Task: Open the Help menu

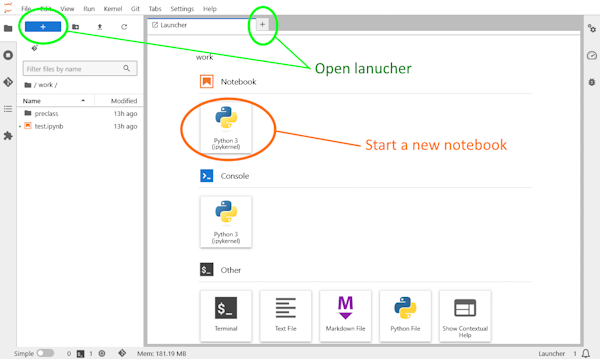Action: (210, 8)
